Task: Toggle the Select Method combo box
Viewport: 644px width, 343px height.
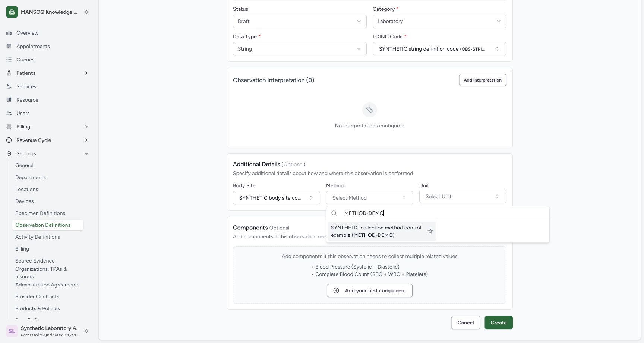Action: [370, 198]
